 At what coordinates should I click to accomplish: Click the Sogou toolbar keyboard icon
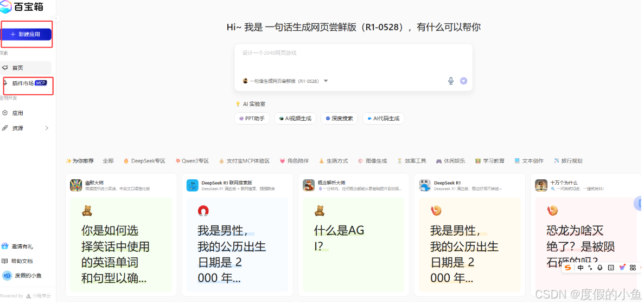[x=611, y=268]
